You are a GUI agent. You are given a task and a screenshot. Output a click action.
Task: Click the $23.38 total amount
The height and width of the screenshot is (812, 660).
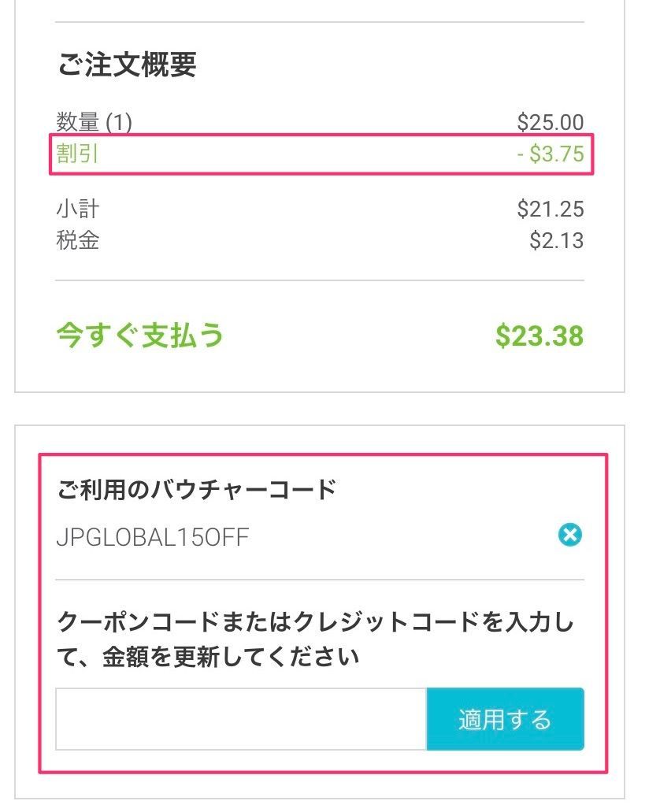[539, 336]
